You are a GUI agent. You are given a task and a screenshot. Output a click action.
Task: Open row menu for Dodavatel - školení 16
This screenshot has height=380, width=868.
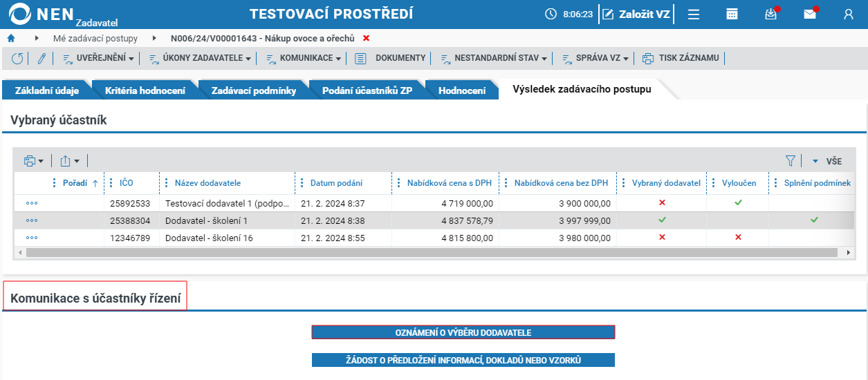pyautogui.click(x=32, y=238)
